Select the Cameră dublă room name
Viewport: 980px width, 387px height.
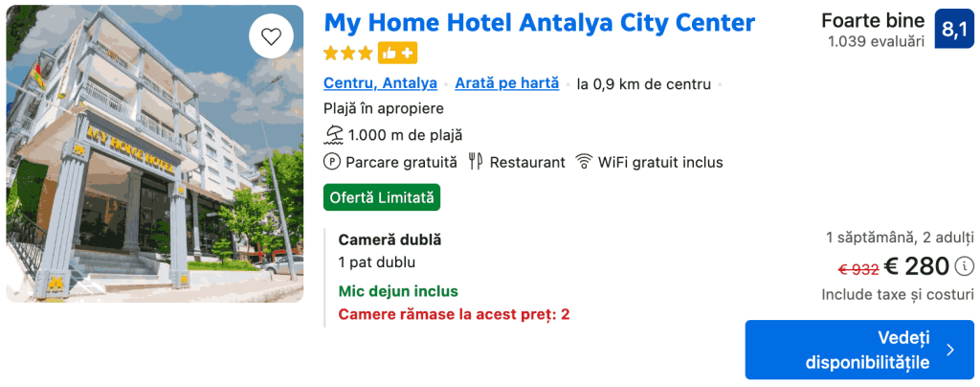(x=390, y=240)
